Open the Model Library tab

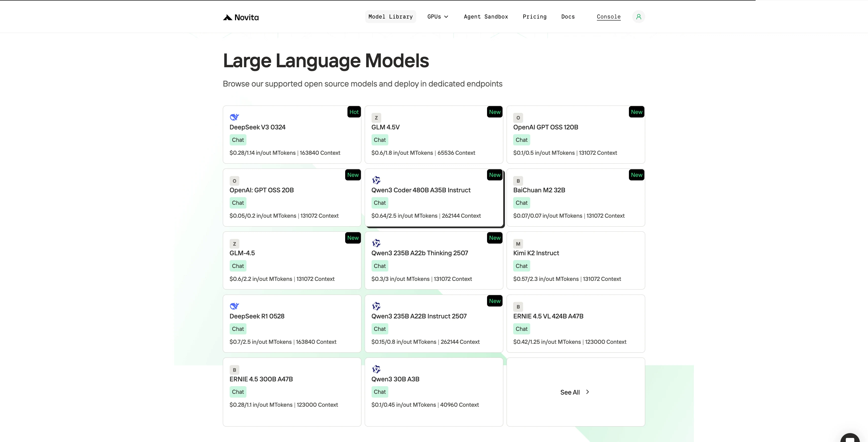(391, 16)
